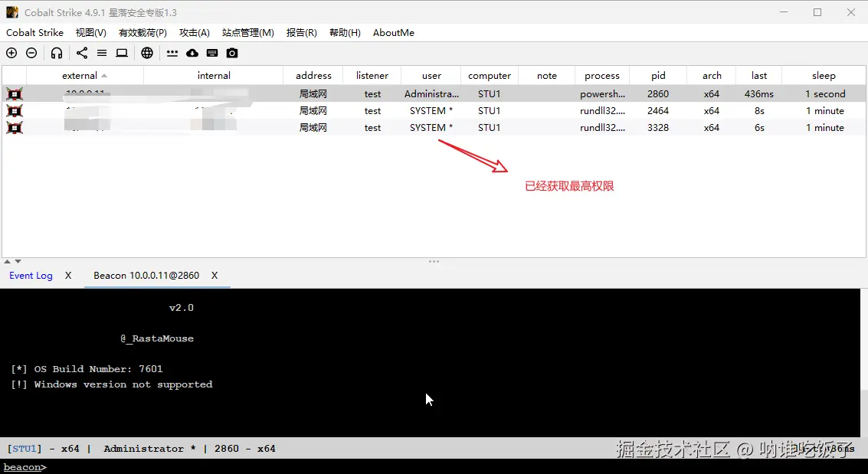Click the pid 2464 cell

click(658, 110)
